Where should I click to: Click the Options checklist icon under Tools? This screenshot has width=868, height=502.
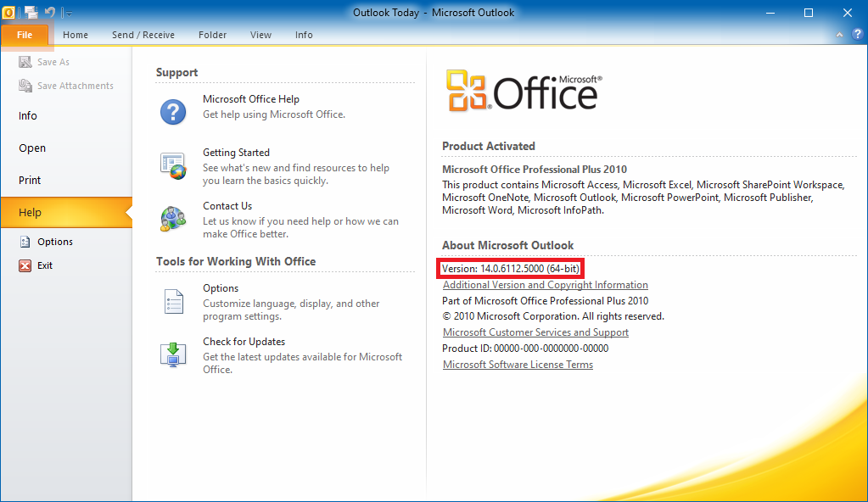[173, 301]
